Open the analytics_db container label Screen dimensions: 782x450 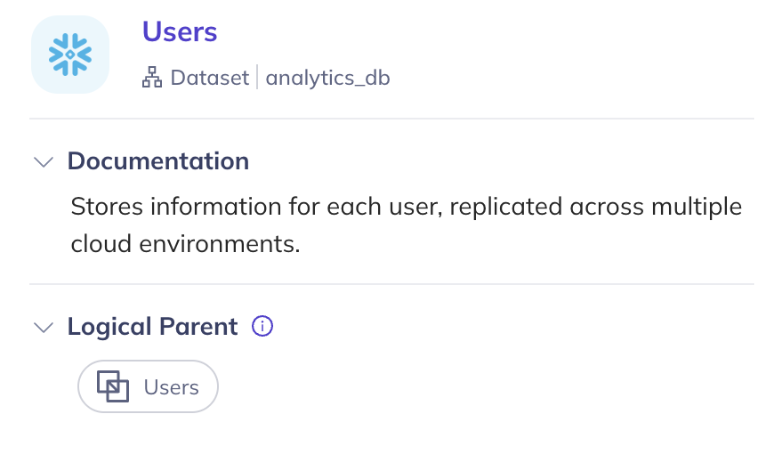(x=328, y=78)
